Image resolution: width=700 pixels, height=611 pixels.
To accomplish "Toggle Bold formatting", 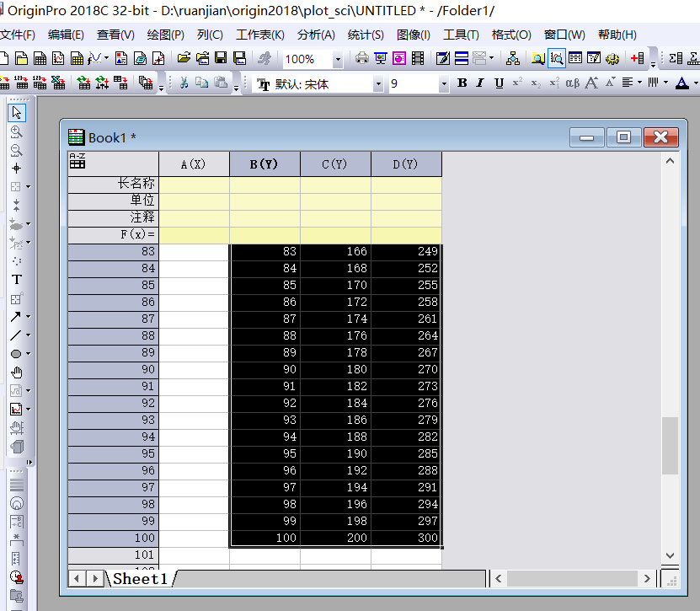I will [x=462, y=83].
